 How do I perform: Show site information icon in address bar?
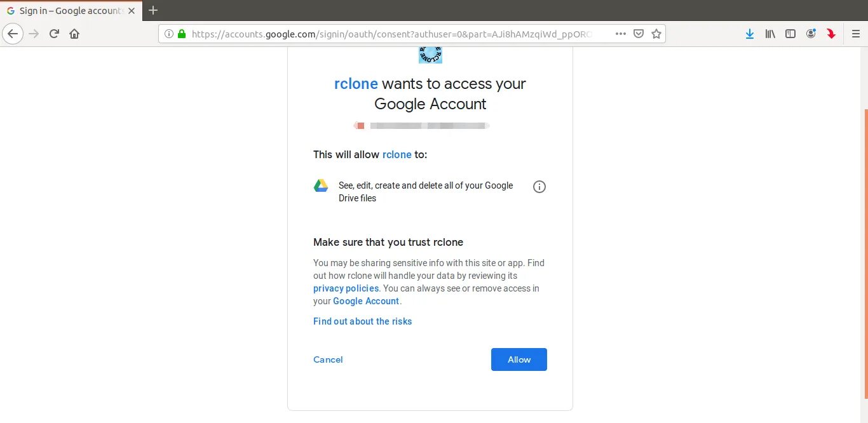pyautogui.click(x=169, y=34)
